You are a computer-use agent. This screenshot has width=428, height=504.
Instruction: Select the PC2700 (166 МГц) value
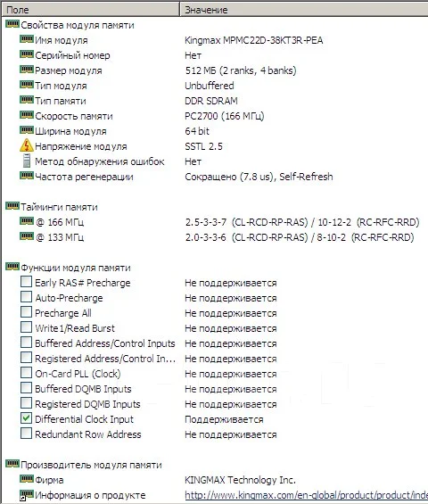coord(225,116)
